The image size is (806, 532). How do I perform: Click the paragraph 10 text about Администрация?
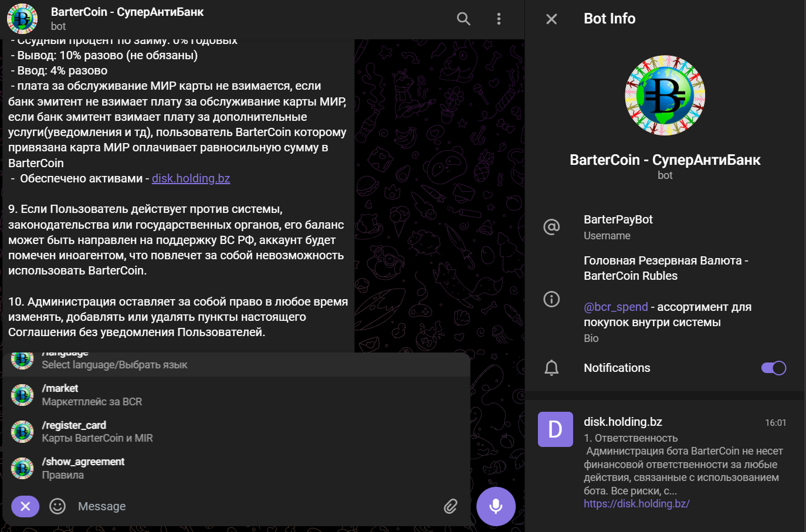point(178,317)
